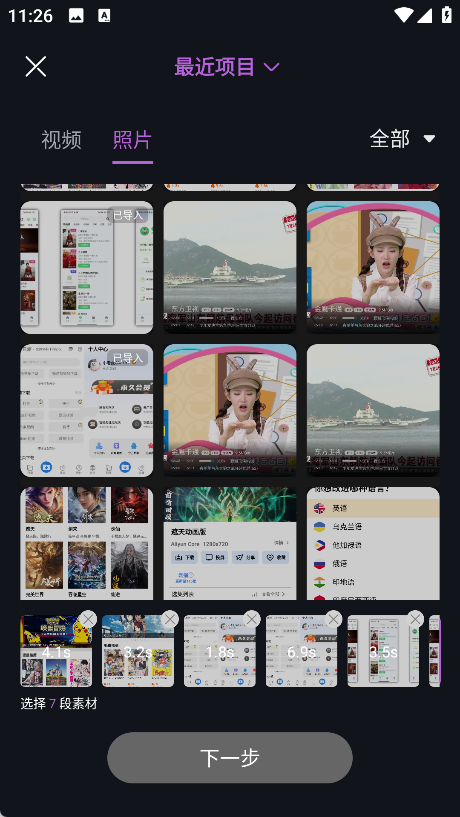Pick the 遮天动画版 video page screenshot
The height and width of the screenshot is (817, 460).
(230, 543)
